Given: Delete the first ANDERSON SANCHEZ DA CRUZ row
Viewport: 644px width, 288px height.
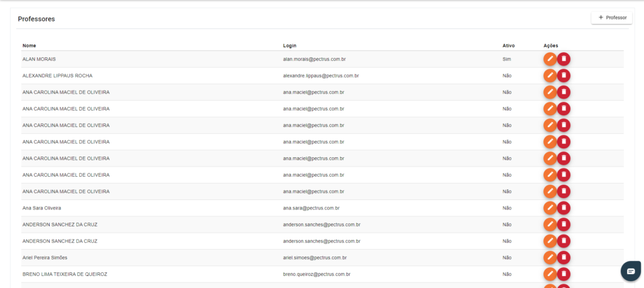Looking at the screenshot, I should (564, 224).
